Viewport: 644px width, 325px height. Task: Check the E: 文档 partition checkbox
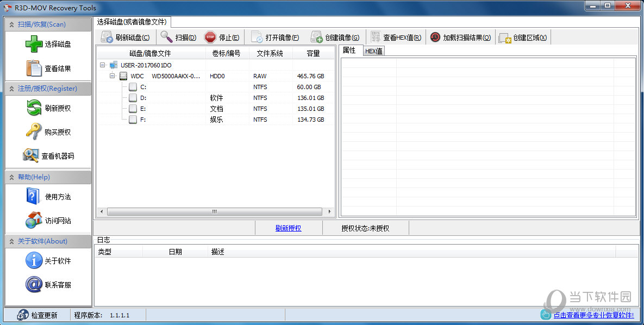[x=133, y=109]
